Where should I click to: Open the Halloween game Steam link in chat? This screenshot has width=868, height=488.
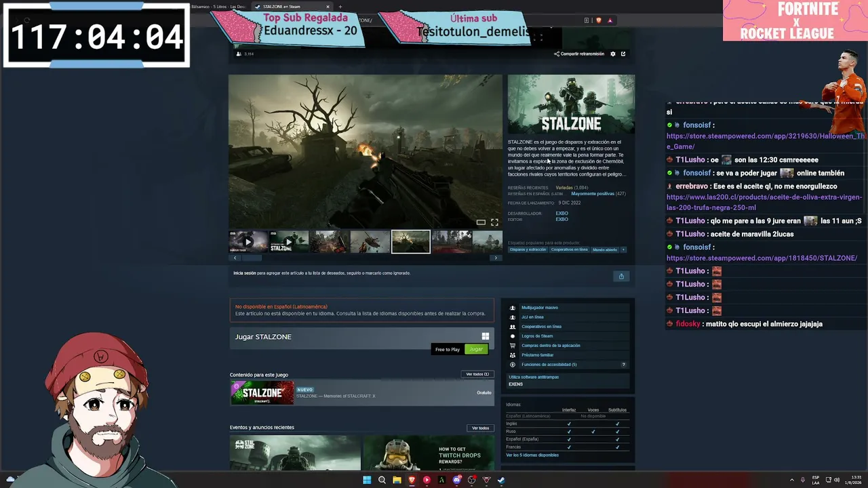point(766,141)
